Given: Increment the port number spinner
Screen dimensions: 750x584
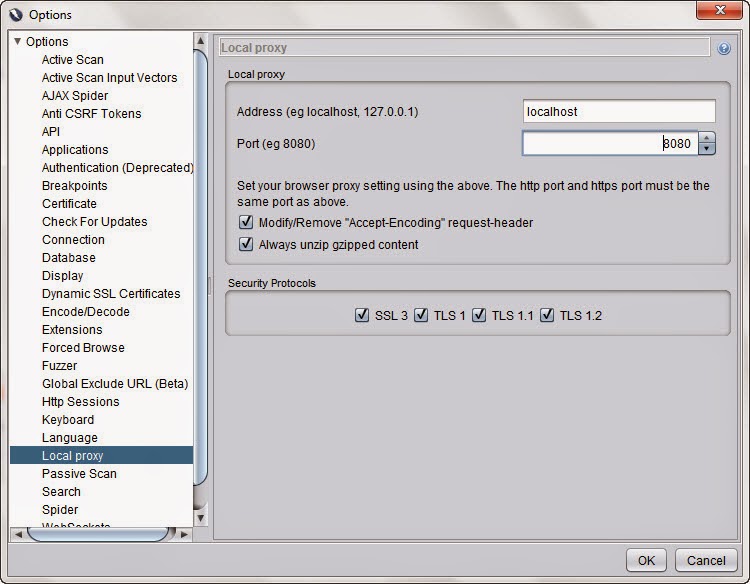Looking at the screenshot, I should [x=706, y=138].
